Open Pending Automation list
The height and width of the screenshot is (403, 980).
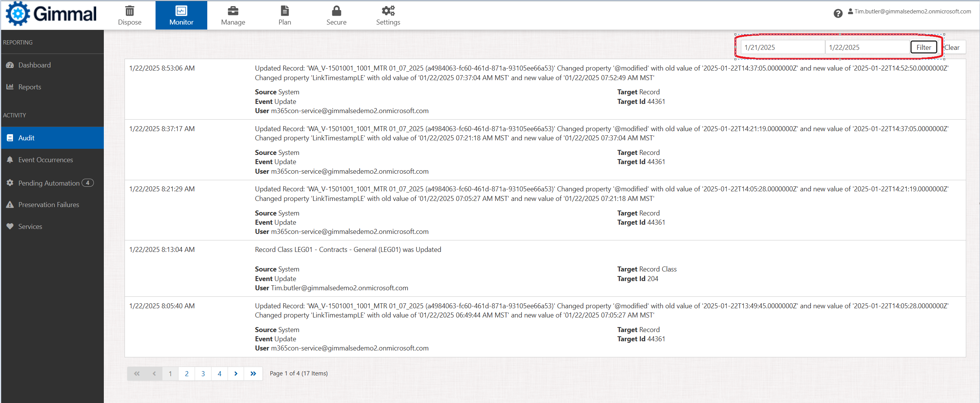49,183
